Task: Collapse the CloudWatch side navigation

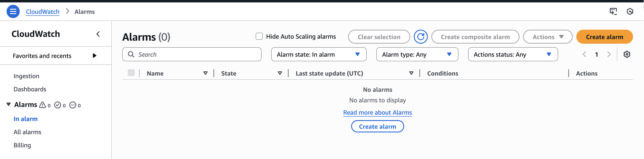Action: pyautogui.click(x=98, y=34)
